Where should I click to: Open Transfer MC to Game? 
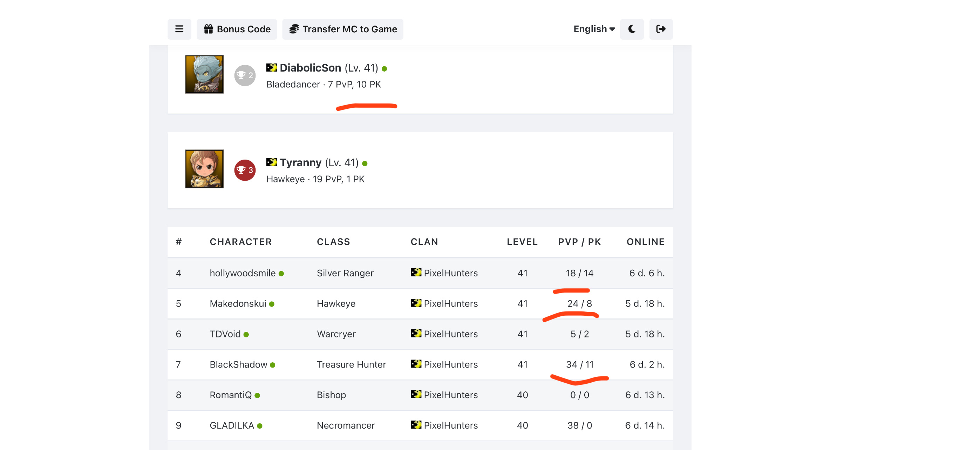(x=342, y=29)
